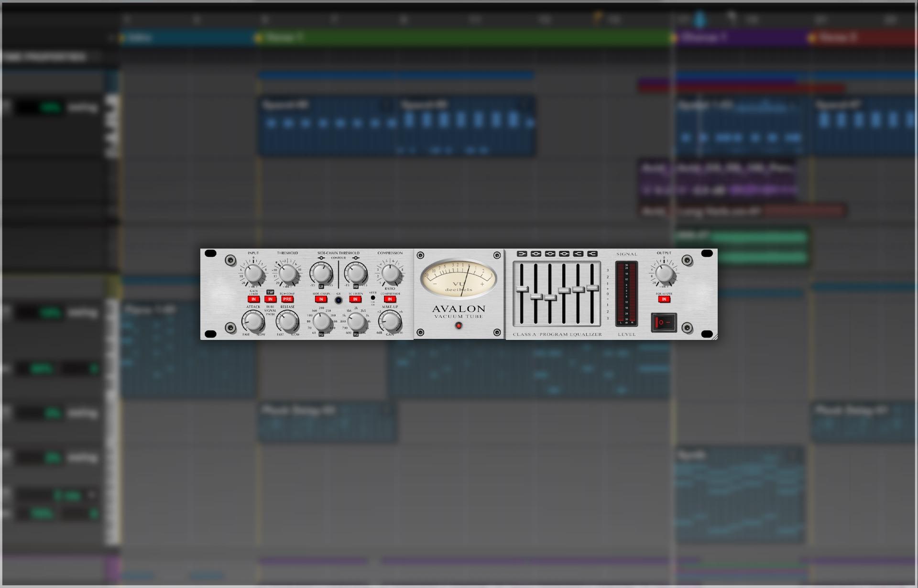Click the GR indicator lamp
Image resolution: width=918 pixels, height=588 pixels.
[x=339, y=300]
